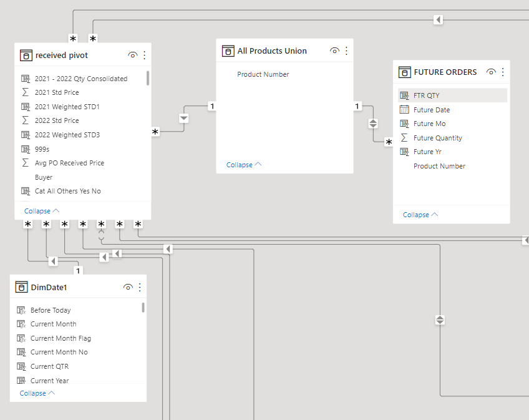
Task: Click the DimDate1 table title
Action: point(49,287)
